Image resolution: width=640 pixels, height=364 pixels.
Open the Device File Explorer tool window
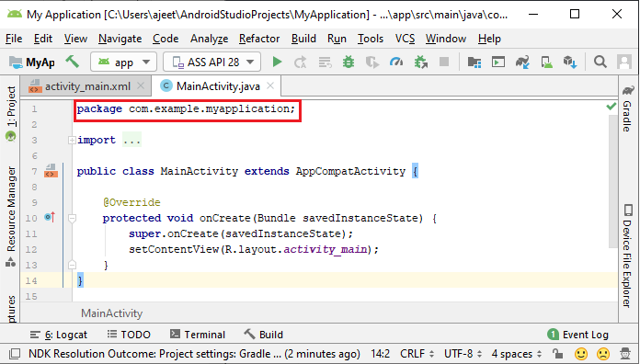point(628,256)
